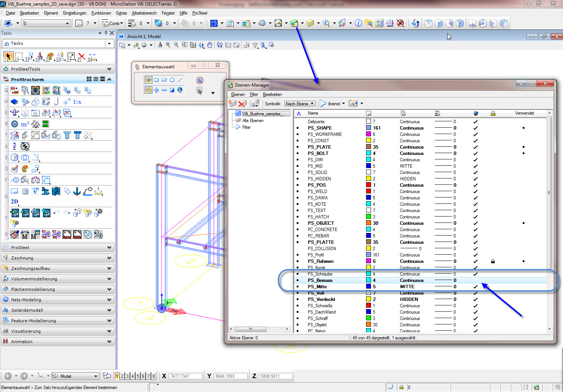Click the magenta color swatch of PS_WORKFRAME
The image size is (563, 392).
coord(368,134)
